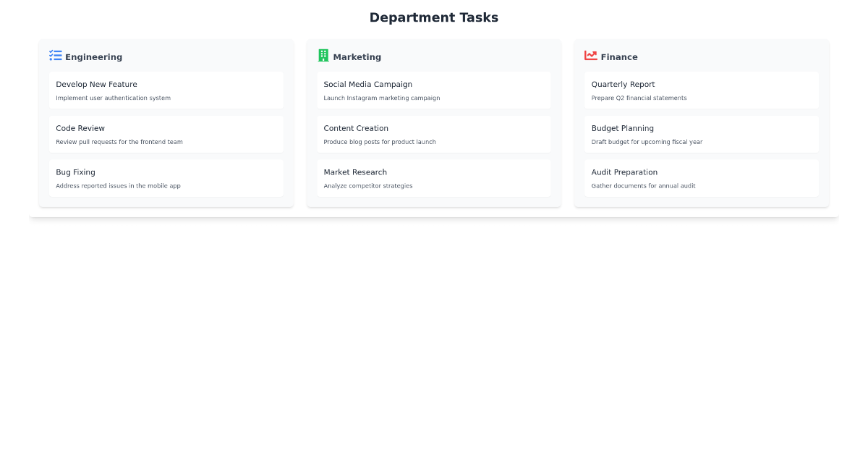Select the Engineering department header
The width and height of the screenshot is (868, 456).
94,56
